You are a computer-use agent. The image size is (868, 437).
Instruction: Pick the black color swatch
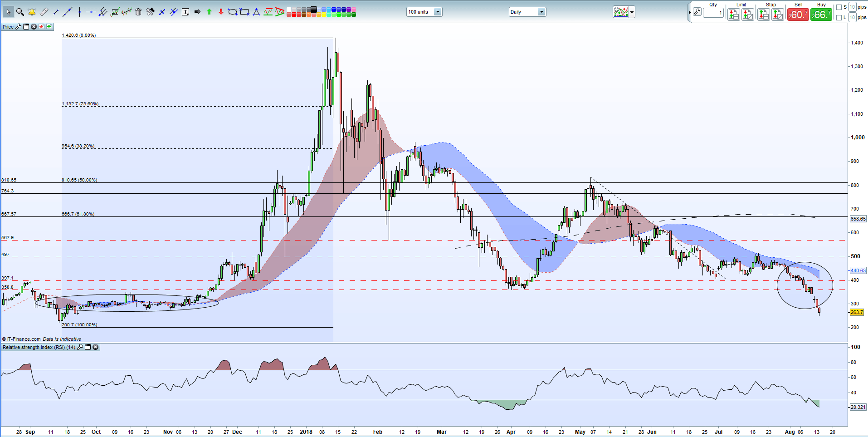click(x=314, y=9)
